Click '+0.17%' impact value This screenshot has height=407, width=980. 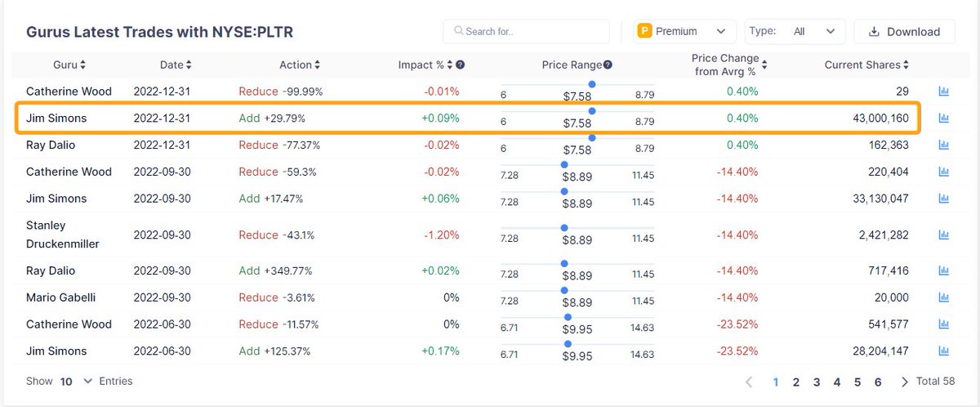point(440,351)
